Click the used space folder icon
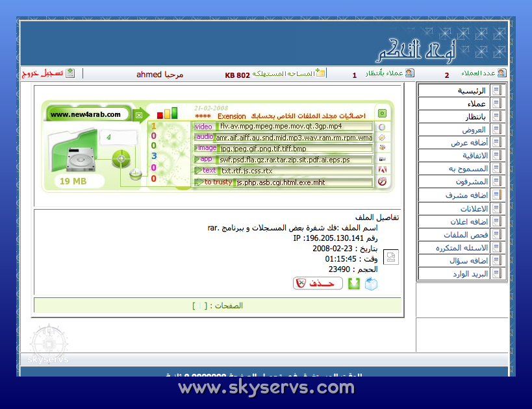The height and width of the screenshot is (409, 532). click(321, 73)
